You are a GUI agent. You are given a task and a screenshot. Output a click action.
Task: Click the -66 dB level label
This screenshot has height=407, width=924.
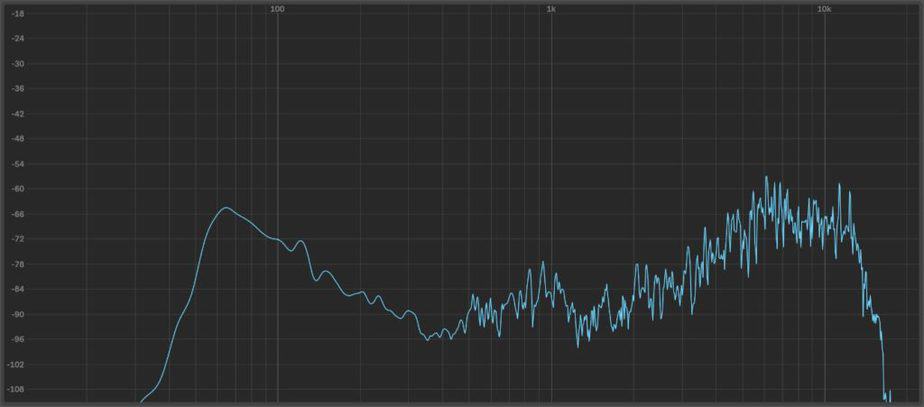(17, 214)
